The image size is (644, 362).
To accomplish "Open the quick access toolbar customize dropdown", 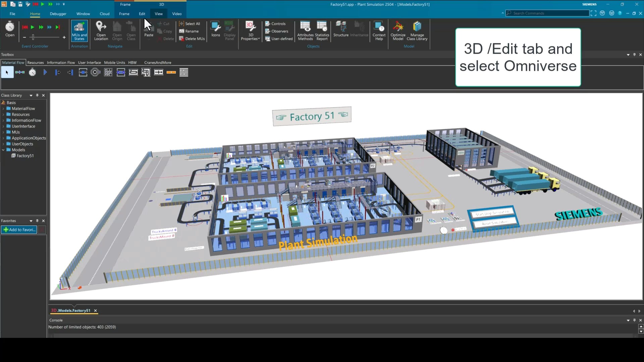I will 64,4.
